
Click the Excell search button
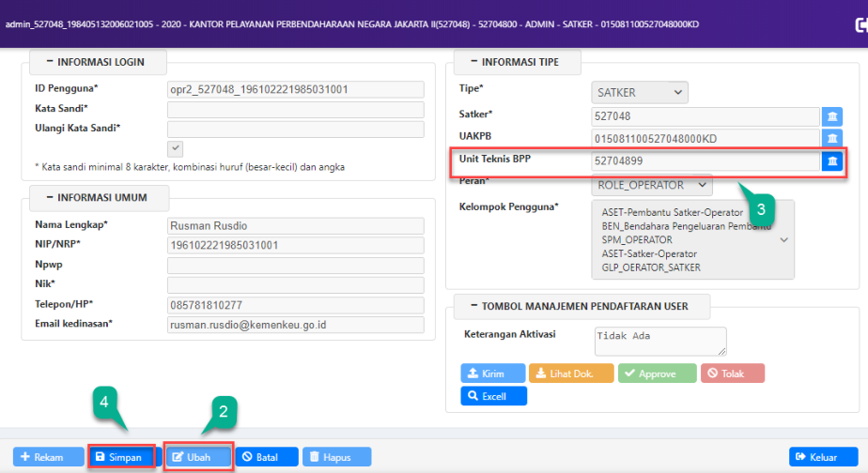493,396
